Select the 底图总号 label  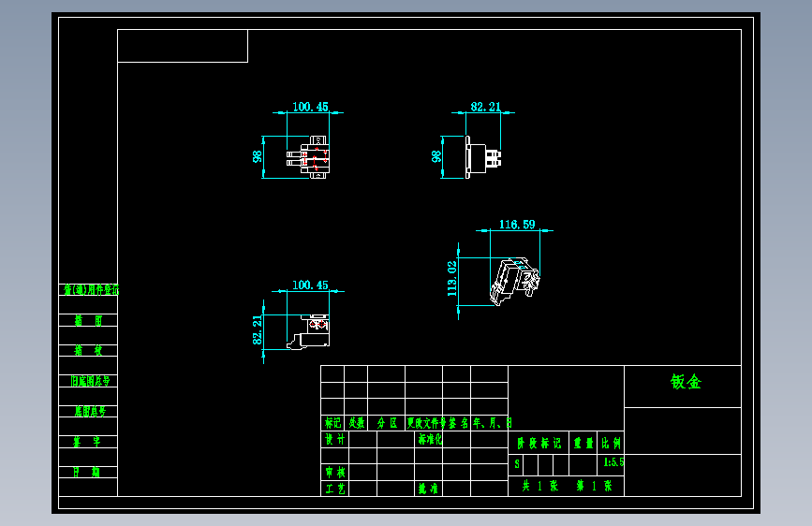90,412
